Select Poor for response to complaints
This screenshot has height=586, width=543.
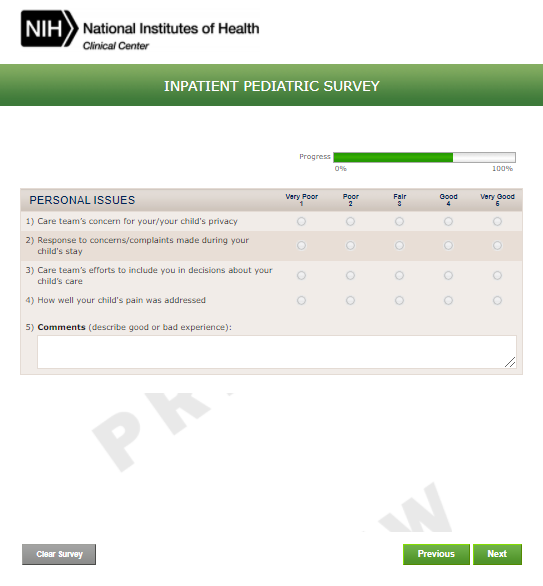coord(350,246)
